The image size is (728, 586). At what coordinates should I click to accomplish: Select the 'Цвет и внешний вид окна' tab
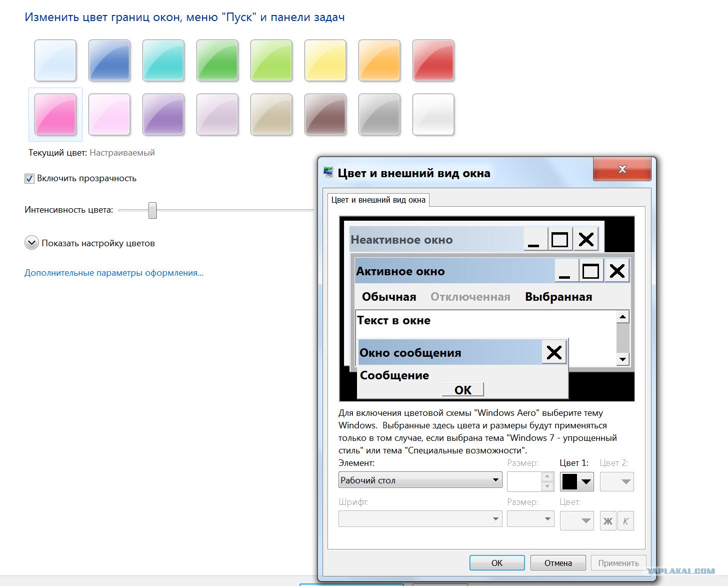pos(378,200)
